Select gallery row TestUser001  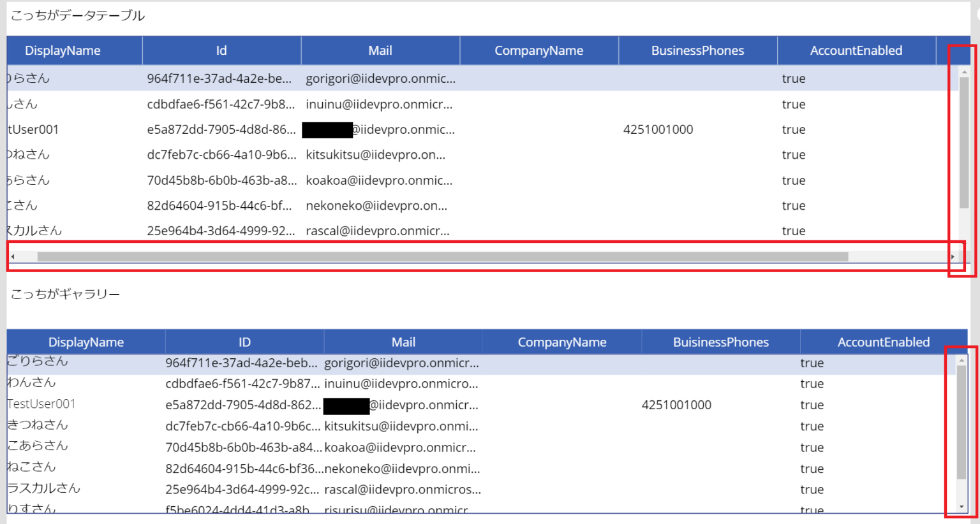41,404
